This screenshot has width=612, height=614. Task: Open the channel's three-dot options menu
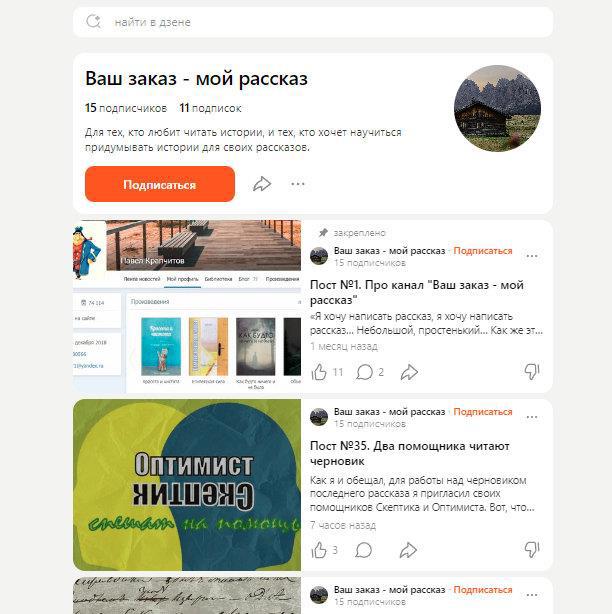pos(298,184)
